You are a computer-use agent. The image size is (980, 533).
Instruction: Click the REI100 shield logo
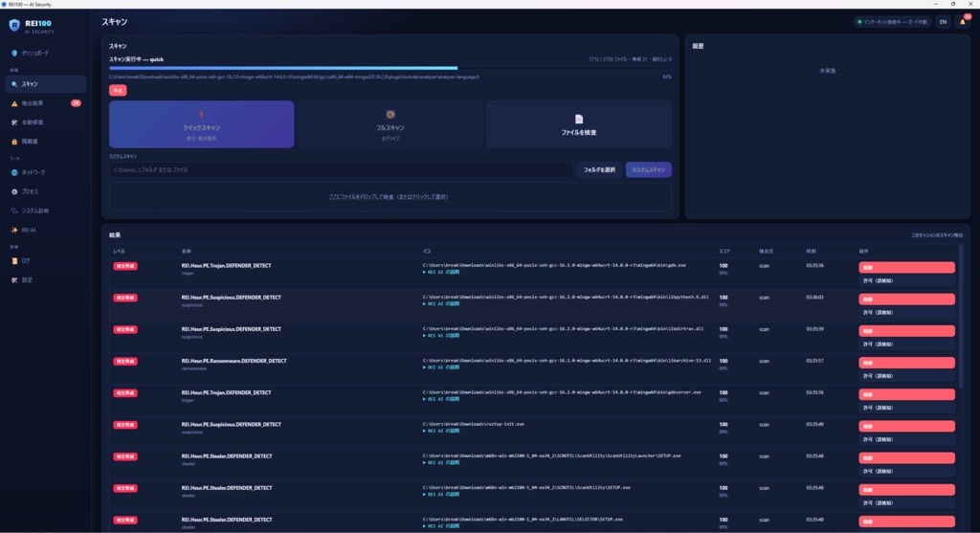pos(14,25)
